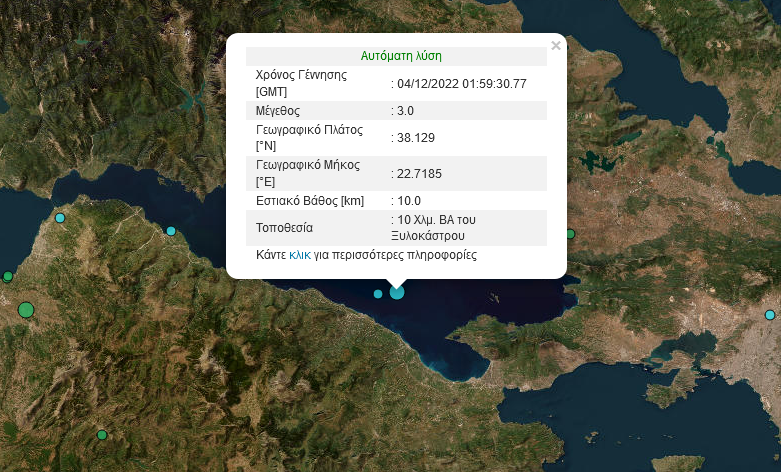The height and width of the screenshot is (472, 781).
Task: Select the green marker in the map's bottom-left
Action: [102, 435]
